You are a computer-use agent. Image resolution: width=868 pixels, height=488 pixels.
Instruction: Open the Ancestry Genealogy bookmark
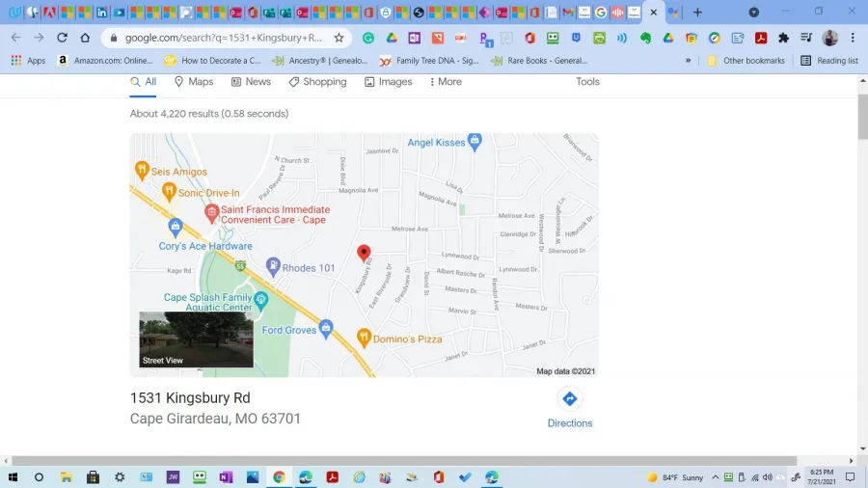tap(320, 61)
